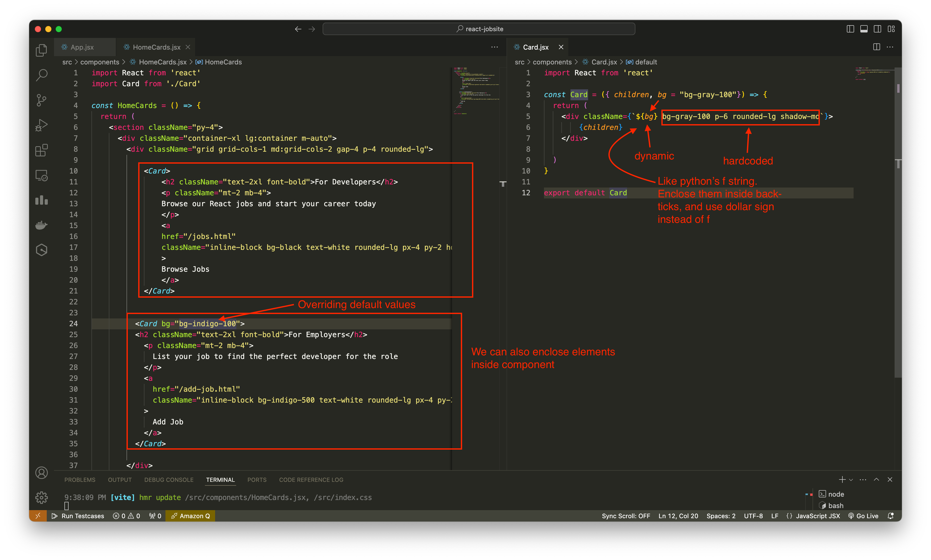Screen dimensions: 931x560
Task: Open the PROBLEMS panel tab
Action: tap(80, 480)
